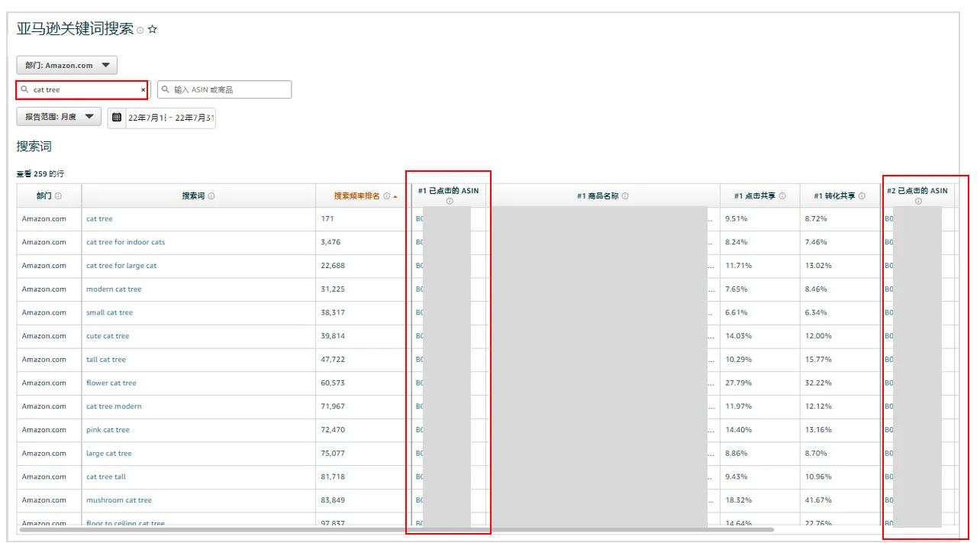Select click share 18.32% for mushroom cat tree

[738, 500]
